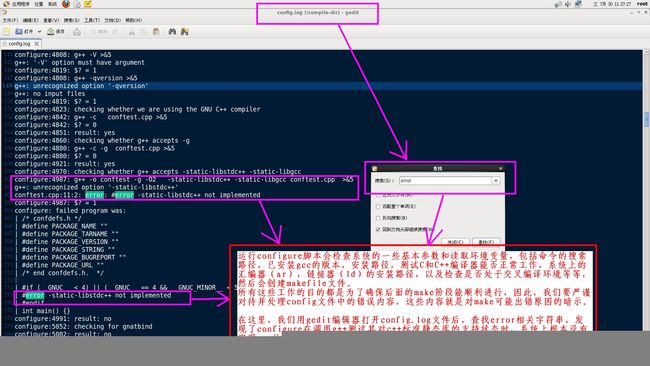Click the root user name in top panel

642,4
